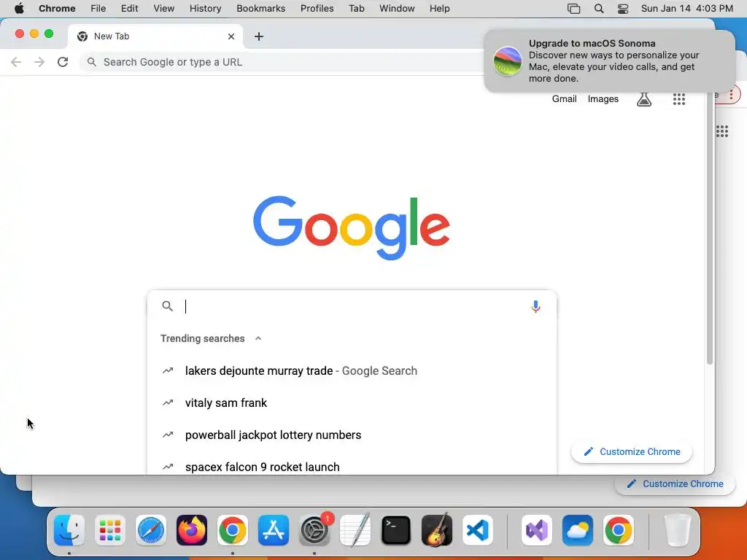The height and width of the screenshot is (560, 747).
Task: Select trending search lakers dejounte murray trade
Action: tap(352, 370)
